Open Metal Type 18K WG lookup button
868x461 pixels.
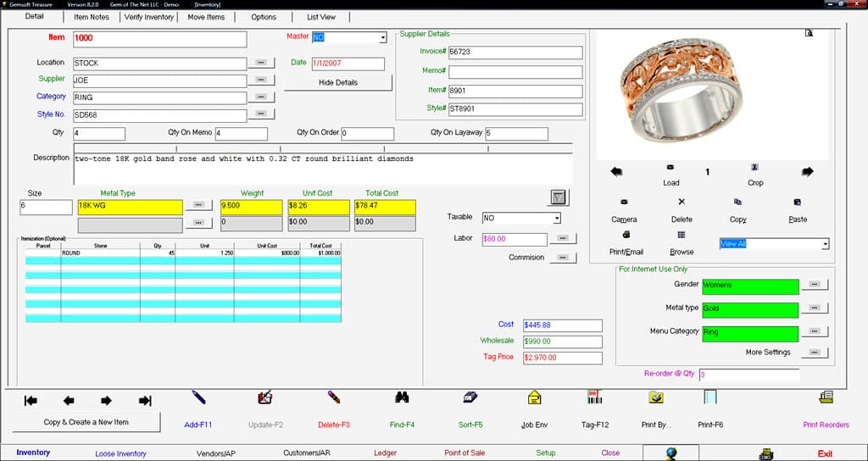pos(198,205)
